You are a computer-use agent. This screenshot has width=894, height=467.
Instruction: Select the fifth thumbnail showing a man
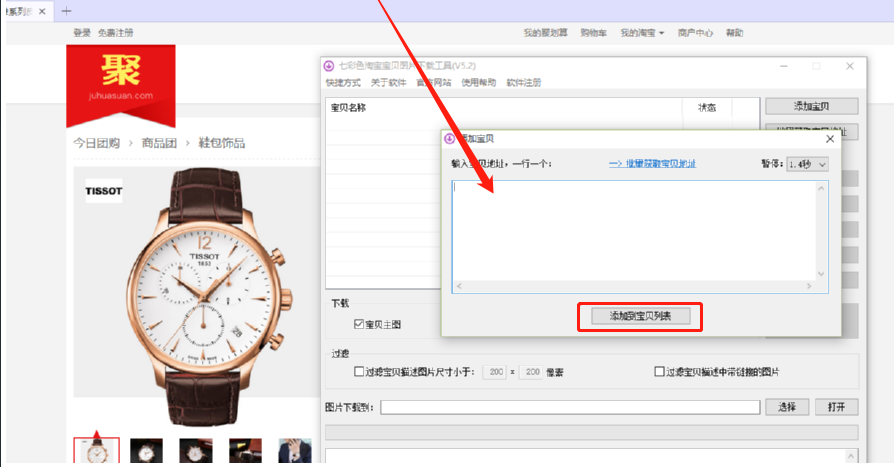click(295, 450)
